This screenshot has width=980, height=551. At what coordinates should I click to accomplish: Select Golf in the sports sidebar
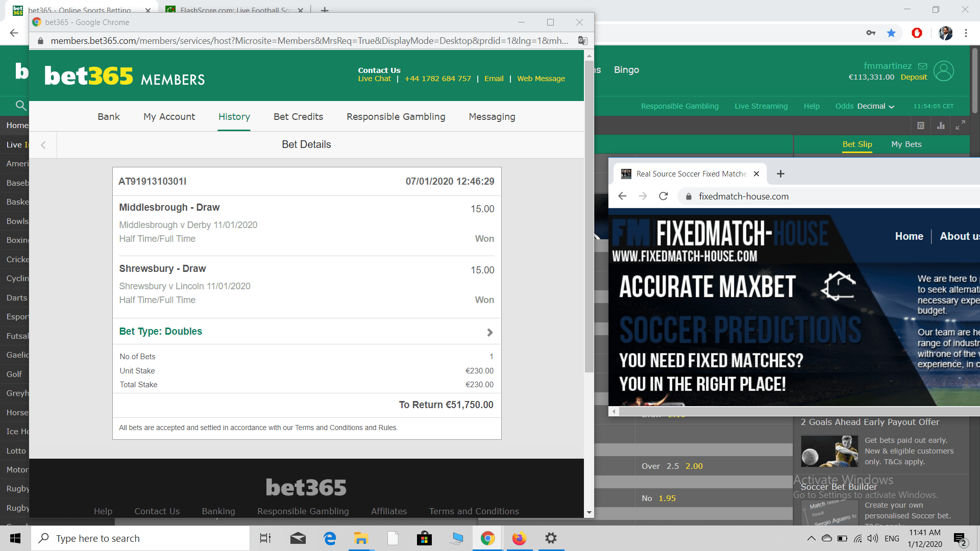tap(14, 374)
